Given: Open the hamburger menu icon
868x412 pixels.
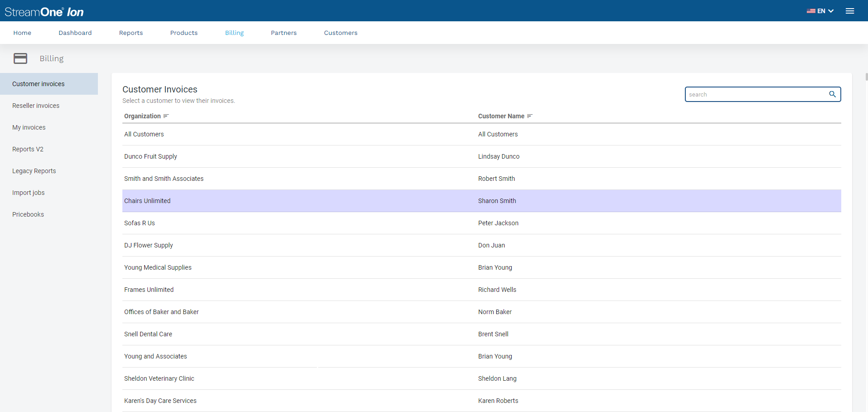Looking at the screenshot, I should pos(850,11).
